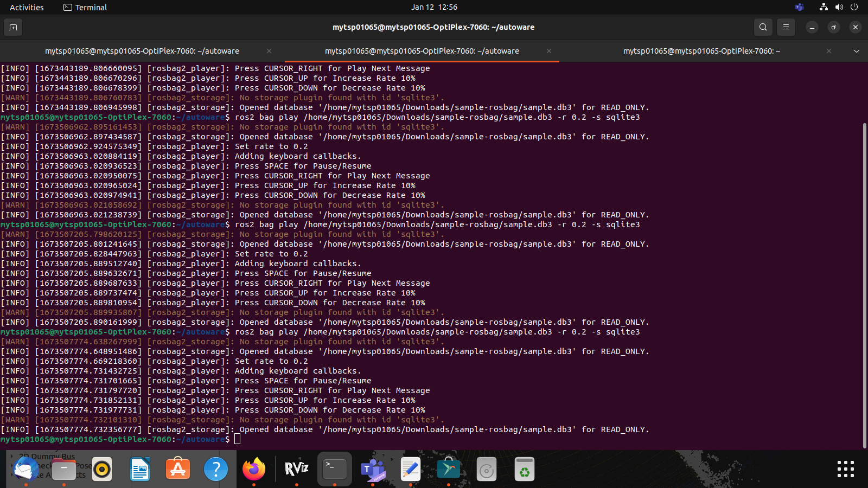Click the Terminal menu in the top bar
Viewport: 868px width, 488px height.
85,7
